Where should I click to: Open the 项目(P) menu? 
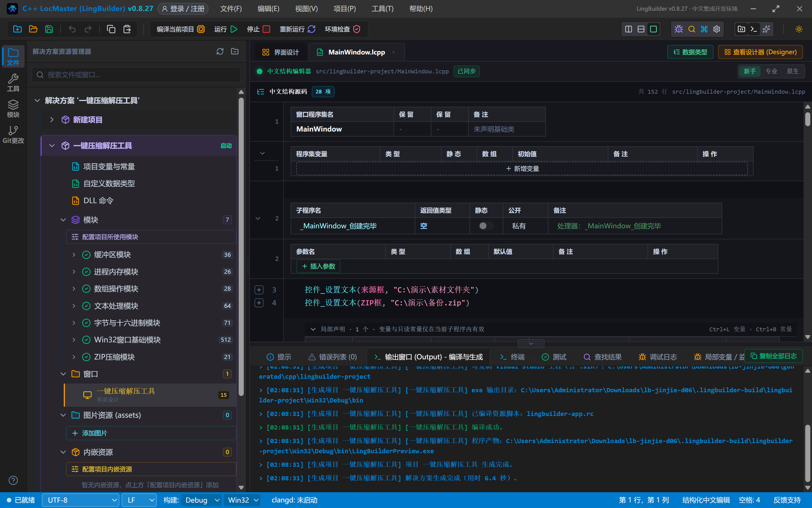(x=344, y=9)
